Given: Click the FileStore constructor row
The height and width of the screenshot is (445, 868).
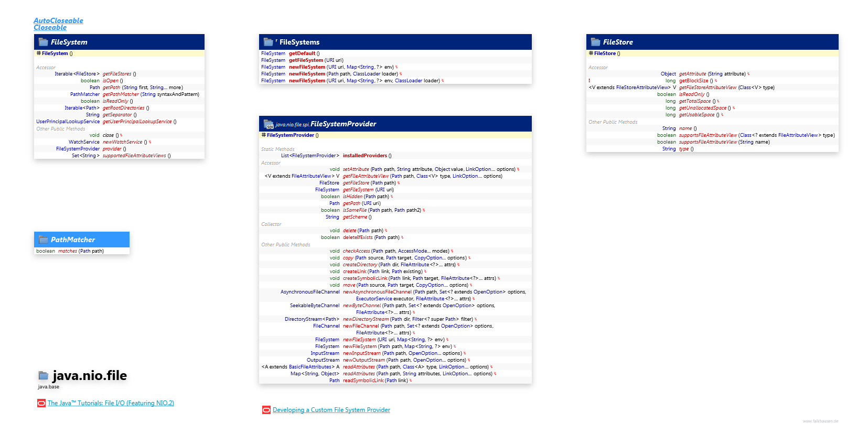Looking at the screenshot, I should pyautogui.click(x=712, y=53).
